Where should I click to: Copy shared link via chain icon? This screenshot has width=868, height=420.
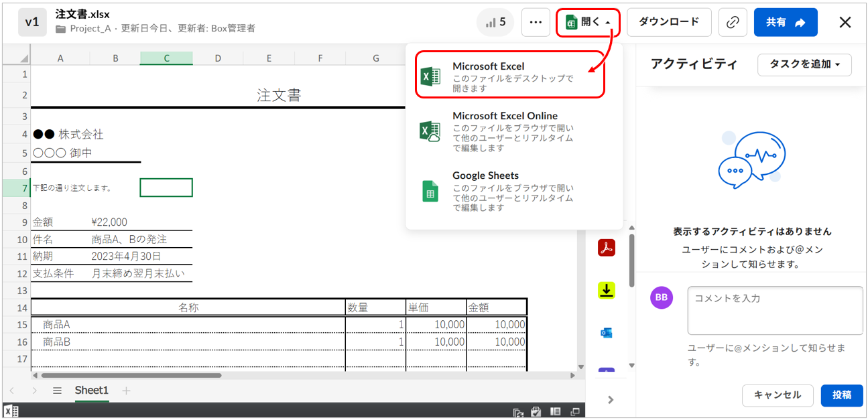[x=733, y=22]
